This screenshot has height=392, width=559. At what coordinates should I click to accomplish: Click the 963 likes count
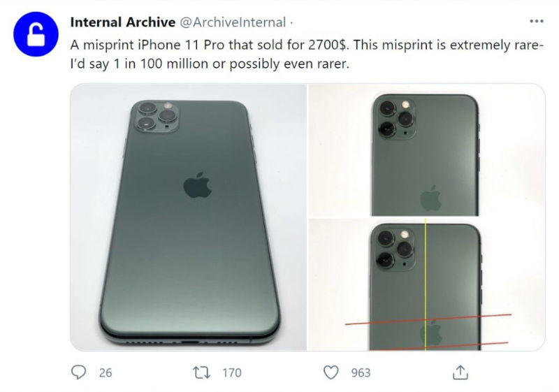coord(361,372)
